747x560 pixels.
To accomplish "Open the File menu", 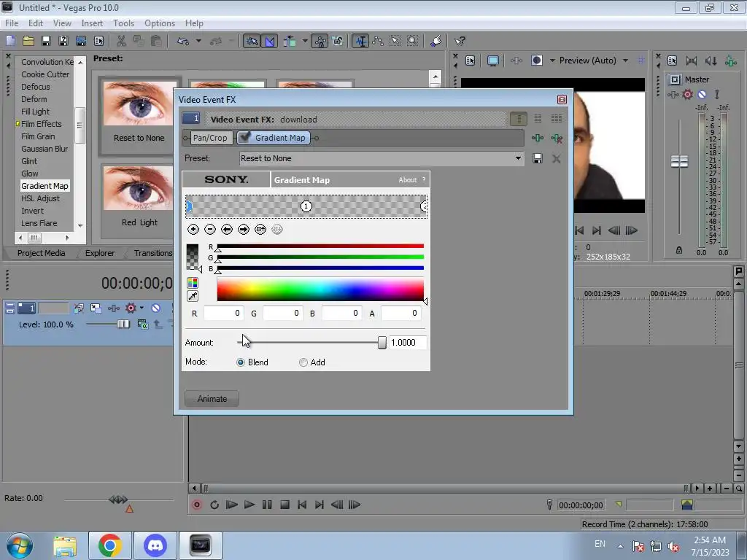I will click(x=12, y=23).
